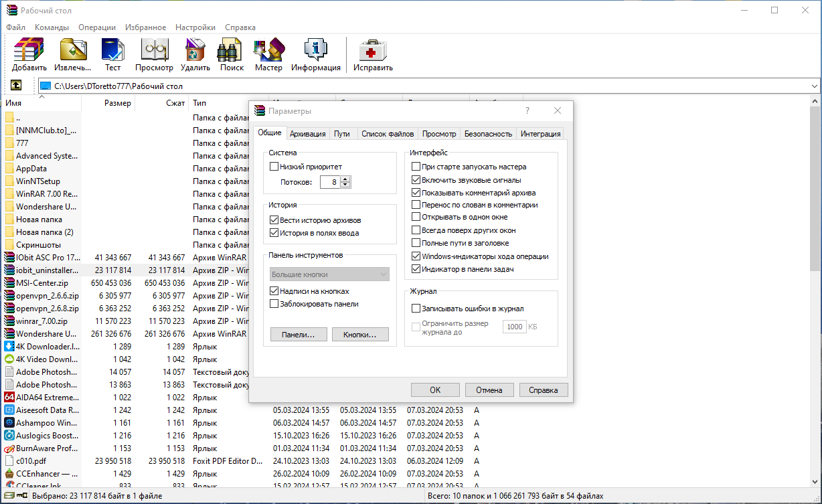
Task: Click the Удалить (Delete) toolbar icon
Action: [195, 50]
